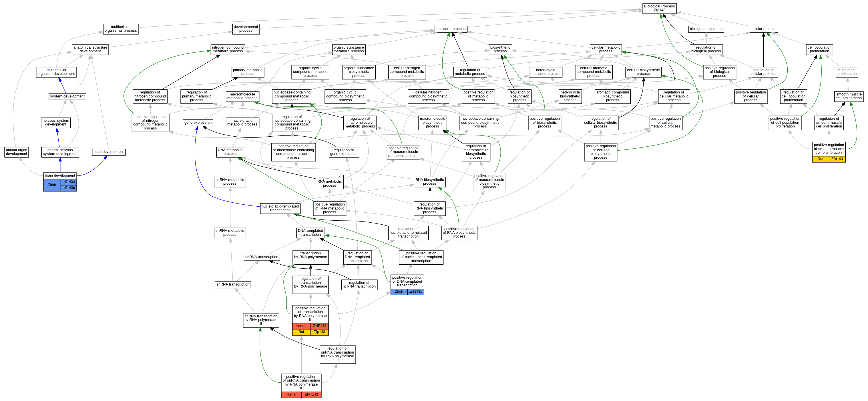Click the cell population proliferation node
The image size is (868, 401).
(x=819, y=49)
